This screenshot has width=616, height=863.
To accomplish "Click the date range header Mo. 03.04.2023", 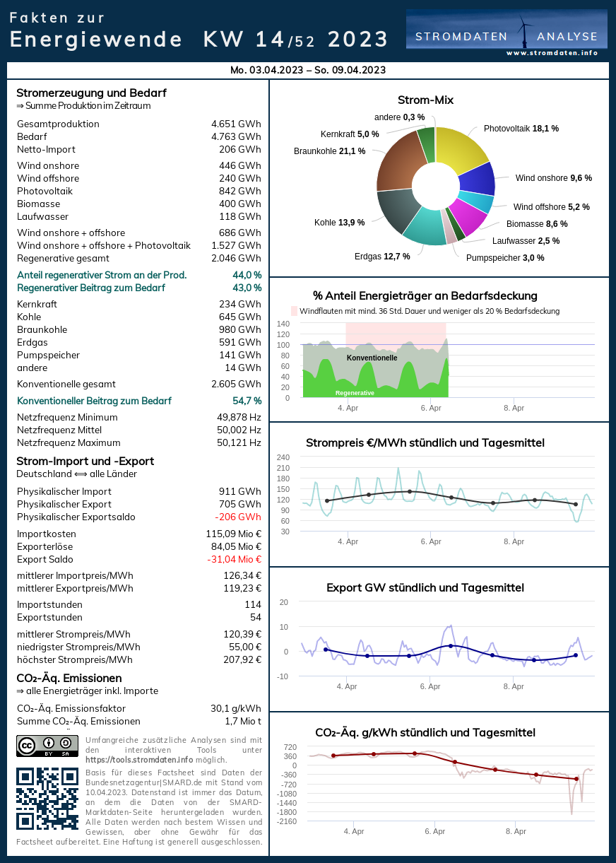I will click(x=308, y=70).
